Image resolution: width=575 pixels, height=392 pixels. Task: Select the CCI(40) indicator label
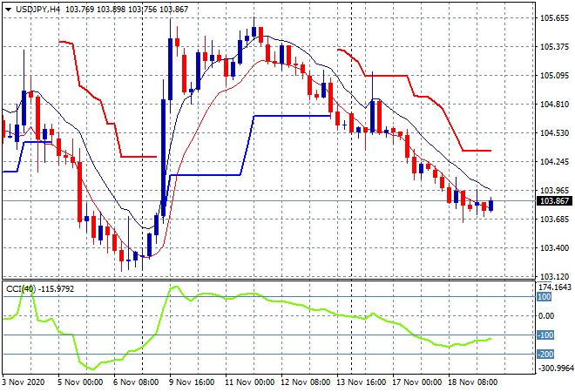[x=19, y=288]
